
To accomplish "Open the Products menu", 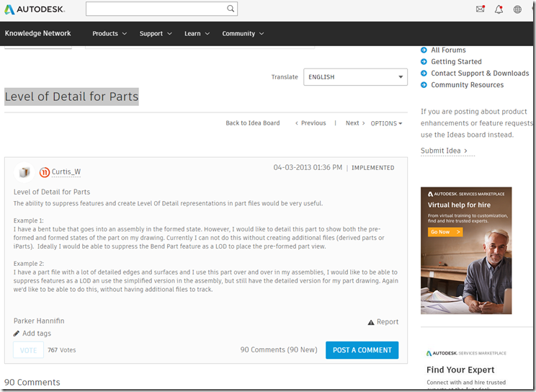I will coord(110,34).
